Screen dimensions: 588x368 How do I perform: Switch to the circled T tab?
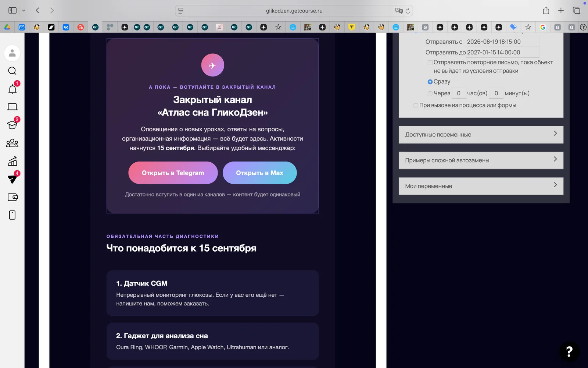[583, 27]
